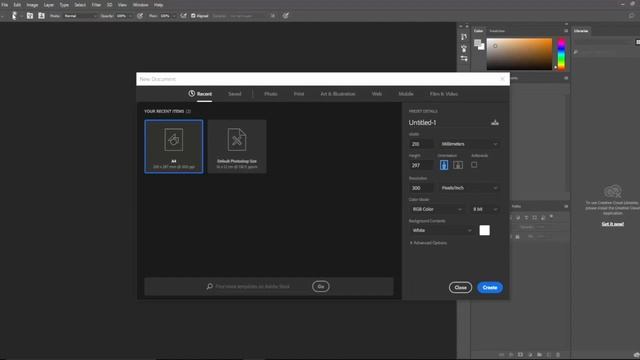
Task: Open the Edit menu
Action: click(17, 5)
